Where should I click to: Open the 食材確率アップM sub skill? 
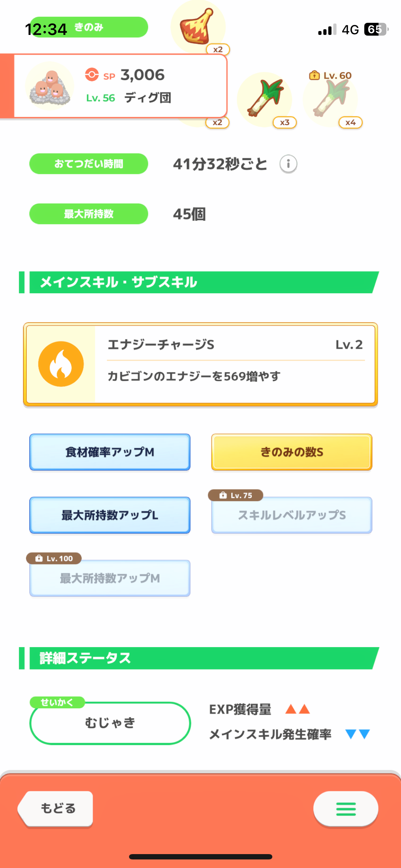tap(110, 452)
